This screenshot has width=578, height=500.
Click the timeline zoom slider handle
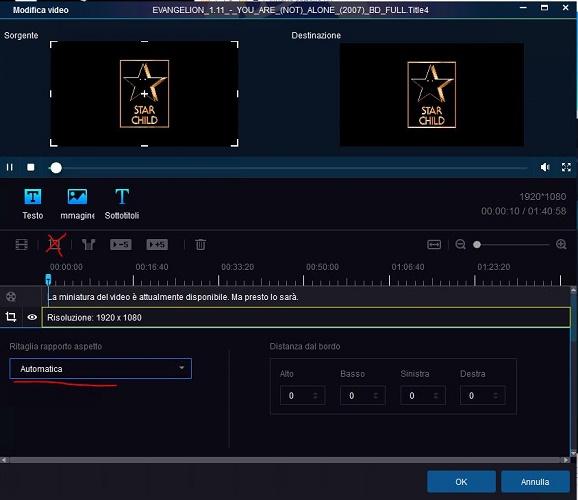pos(477,244)
